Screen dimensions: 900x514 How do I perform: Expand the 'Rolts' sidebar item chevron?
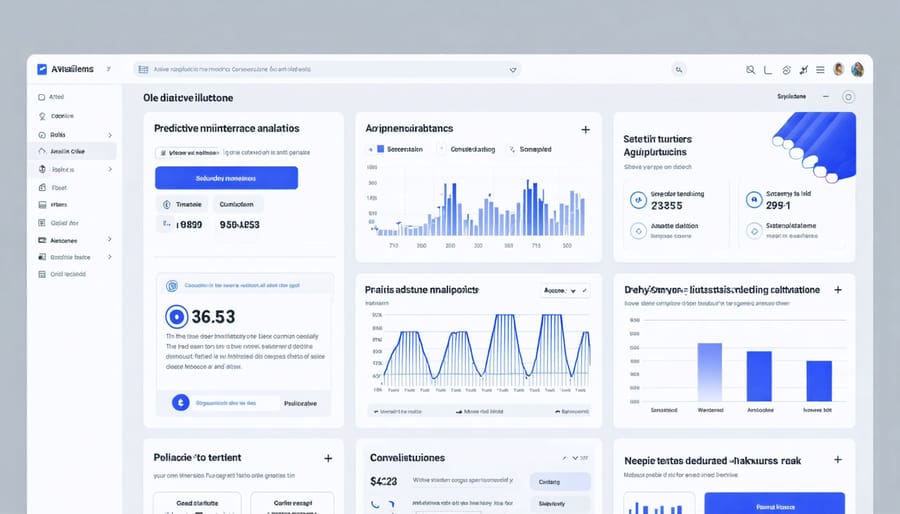[x=109, y=134]
